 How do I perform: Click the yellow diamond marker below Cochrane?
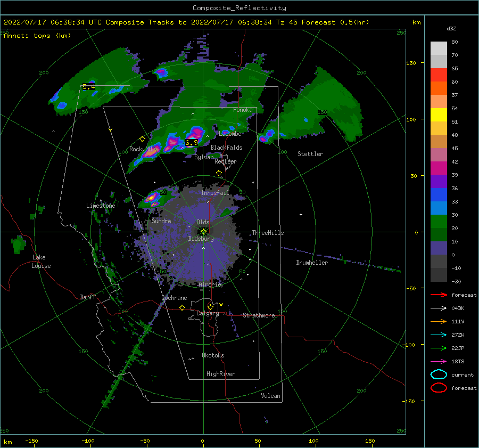click(183, 307)
